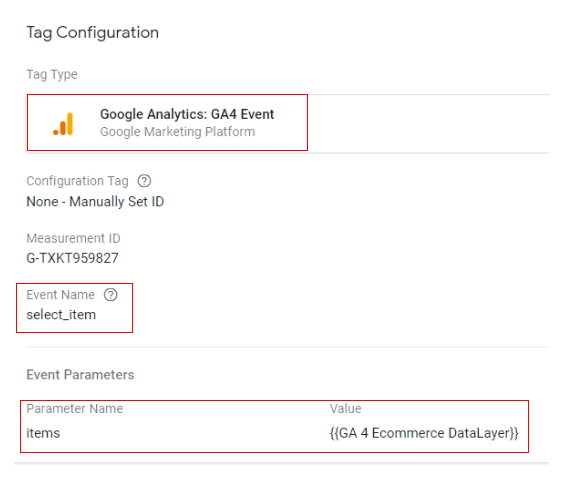Click the Measurement ID label
Screen dimensions: 568x477
tap(73, 238)
